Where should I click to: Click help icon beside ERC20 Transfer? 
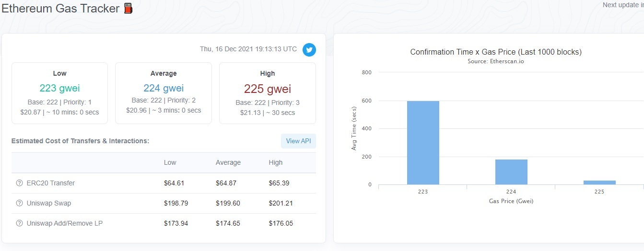tap(20, 183)
